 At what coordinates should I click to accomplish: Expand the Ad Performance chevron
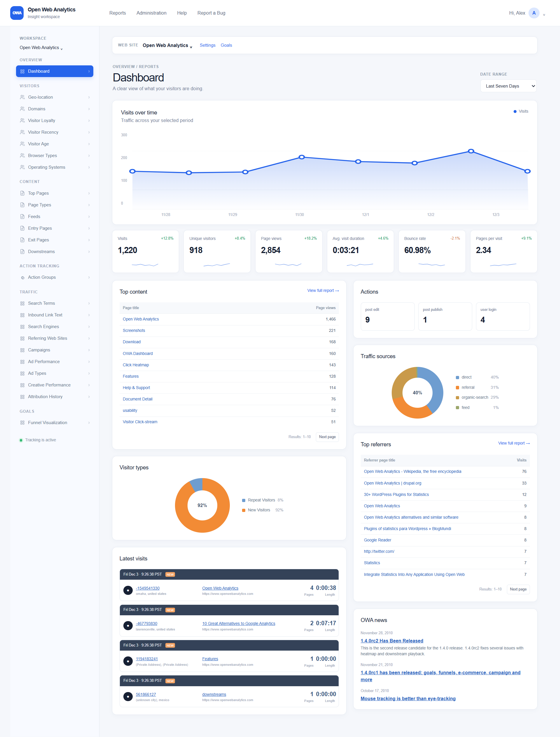(x=89, y=362)
